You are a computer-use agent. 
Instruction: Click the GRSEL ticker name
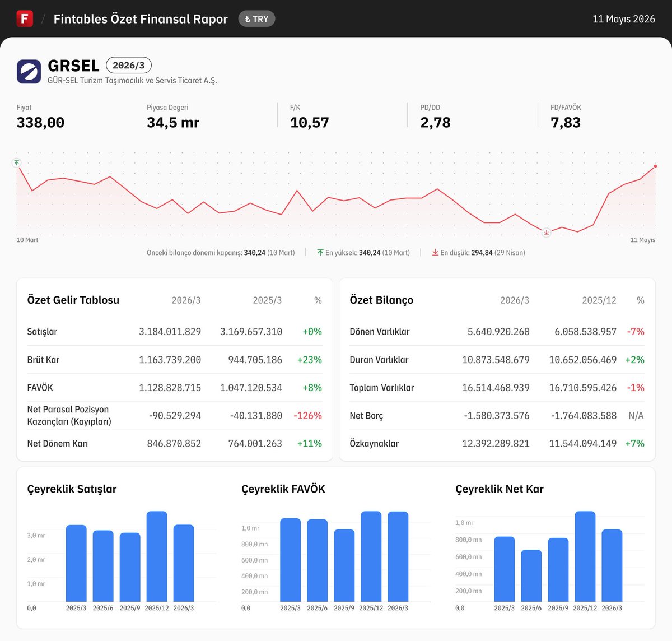tap(73, 66)
